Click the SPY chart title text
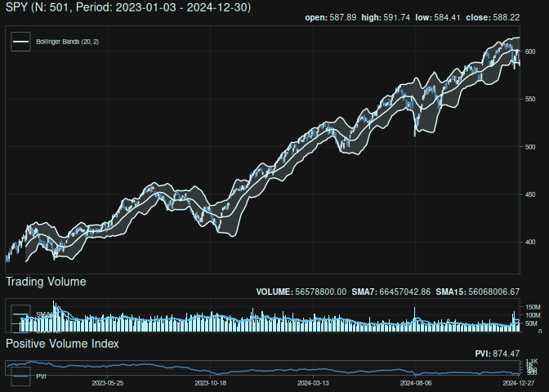 pos(128,7)
